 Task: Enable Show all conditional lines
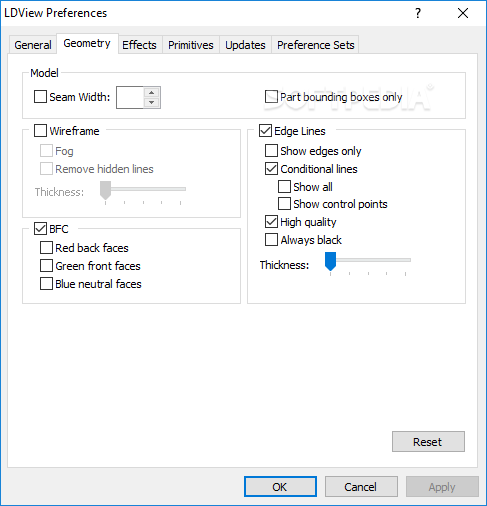[x=284, y=187]
